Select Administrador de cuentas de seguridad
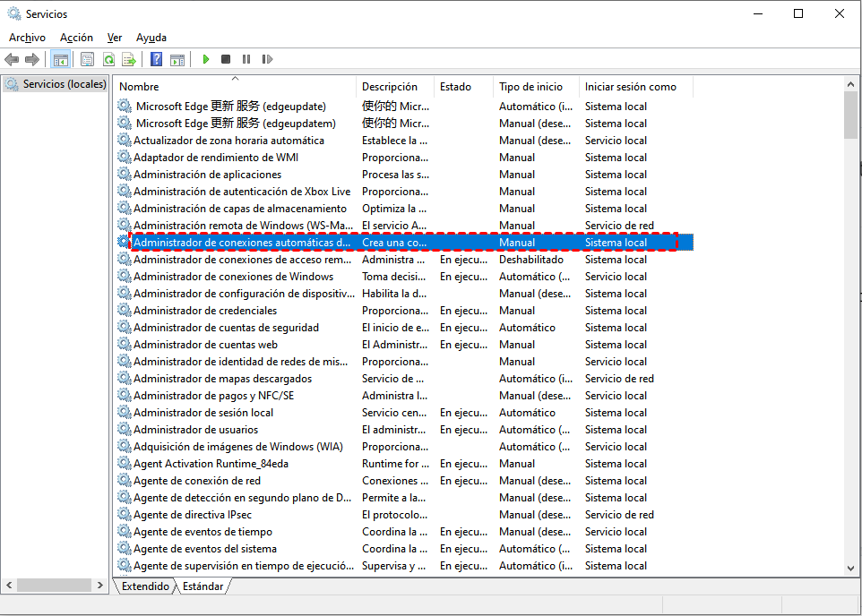862x616 pixels. (x=405, y=328)
